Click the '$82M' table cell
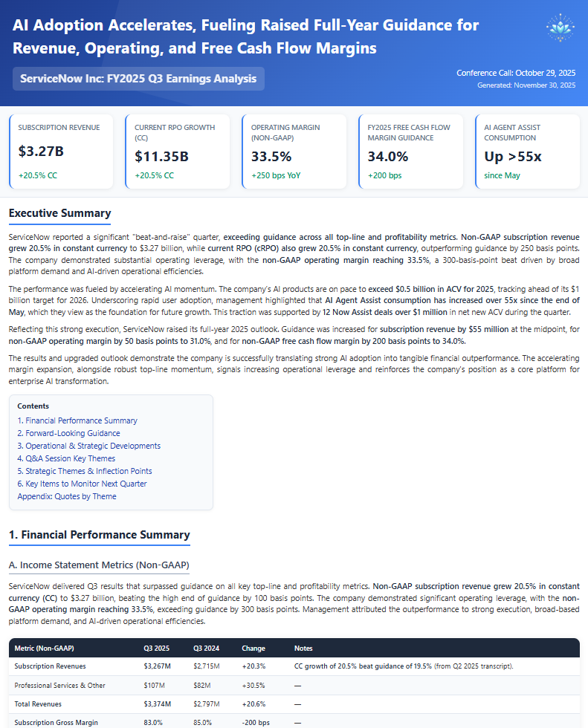Screen dimensions: 588x728 click(202, 685)
